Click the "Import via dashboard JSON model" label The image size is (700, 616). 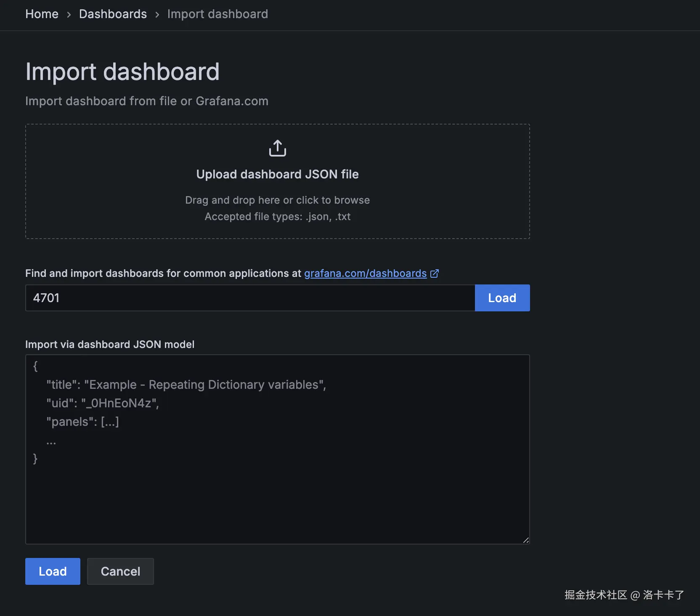coord(110,344)
